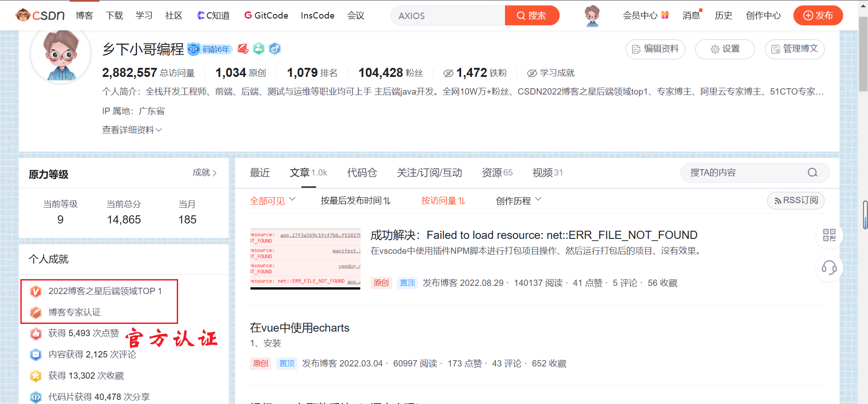The image size is (868, 404).
Task: Click the user avatar in top navigation
Action: (592, 16)
